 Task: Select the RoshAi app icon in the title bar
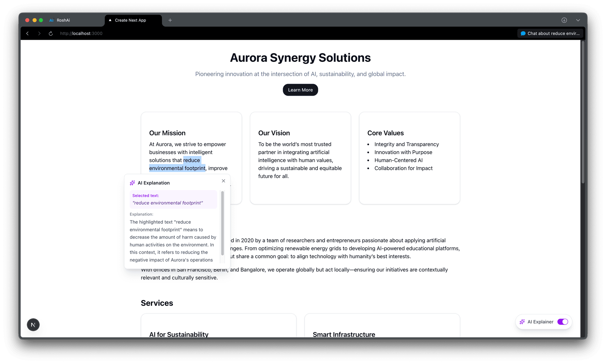[51, 20]
